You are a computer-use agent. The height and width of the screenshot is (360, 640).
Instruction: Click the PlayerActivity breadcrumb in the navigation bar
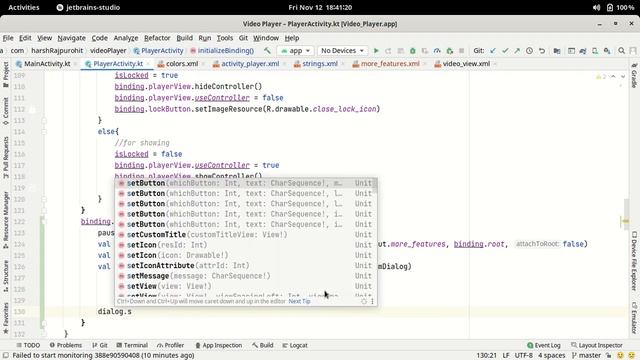[x=158, y=51]
